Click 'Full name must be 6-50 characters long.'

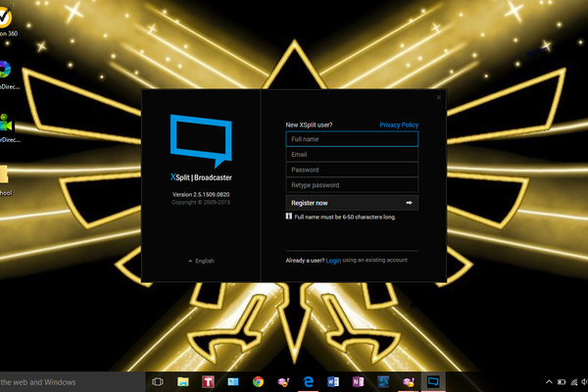[x=345, y=217]
